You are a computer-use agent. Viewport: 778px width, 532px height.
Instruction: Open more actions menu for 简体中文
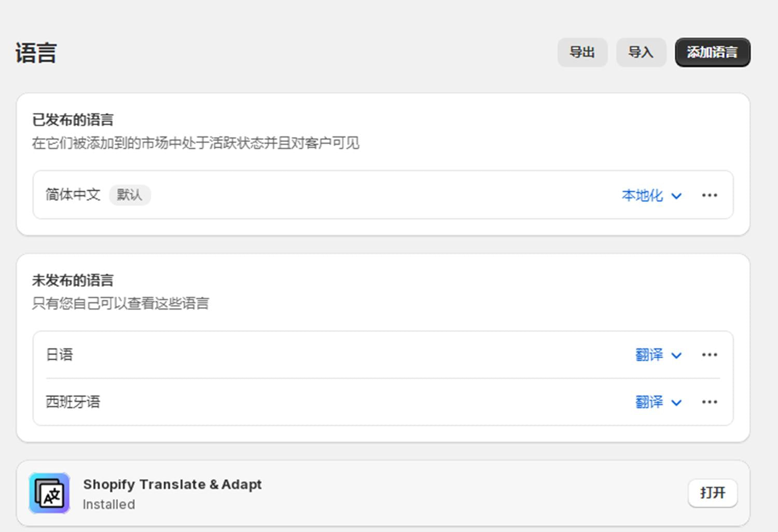click(710, 195)
